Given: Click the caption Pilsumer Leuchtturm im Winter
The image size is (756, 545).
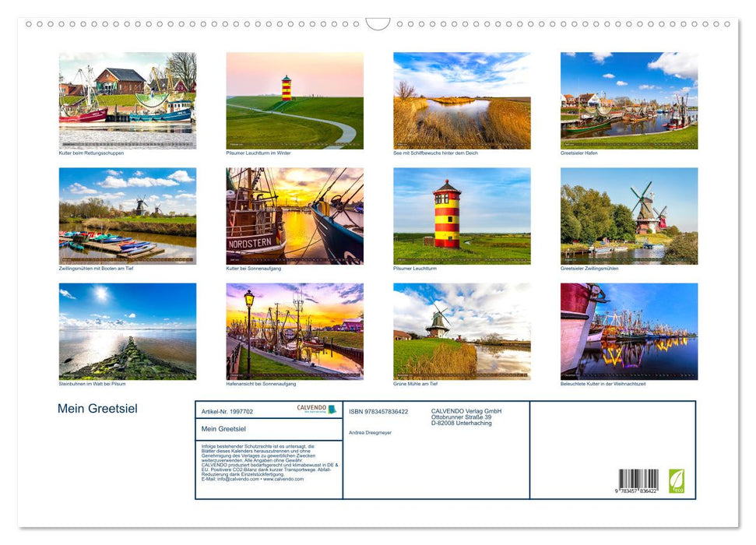Looking at the screenshot, I should (257, 153).
